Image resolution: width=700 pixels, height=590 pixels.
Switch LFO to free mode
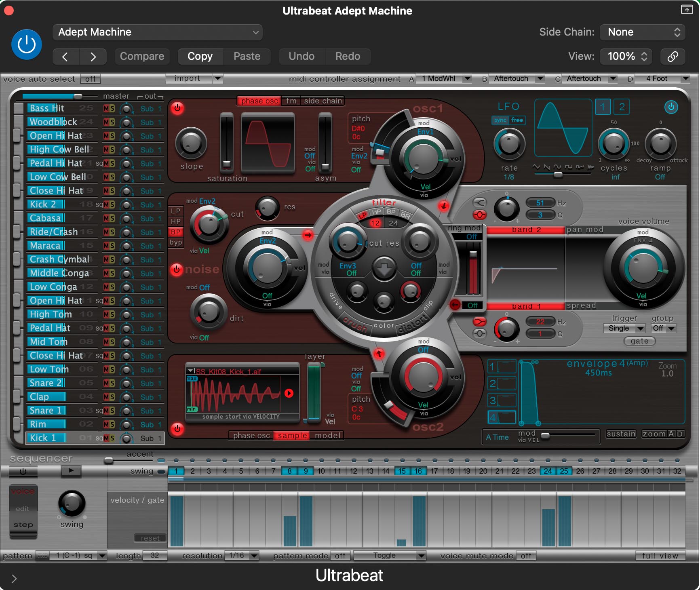click(517, 120)
